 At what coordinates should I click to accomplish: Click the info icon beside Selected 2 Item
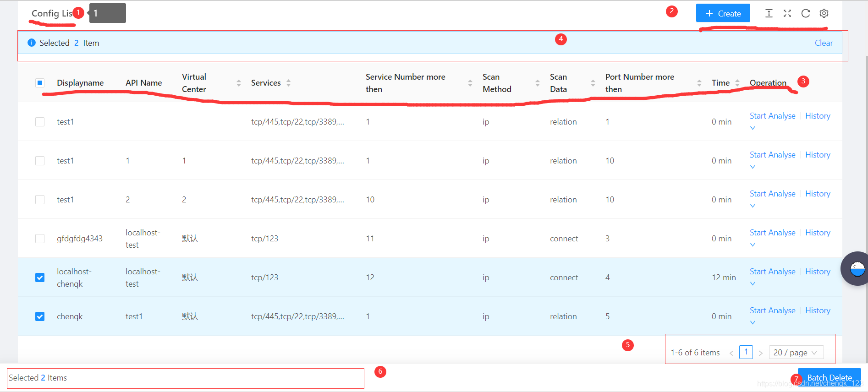pos(32,43)
